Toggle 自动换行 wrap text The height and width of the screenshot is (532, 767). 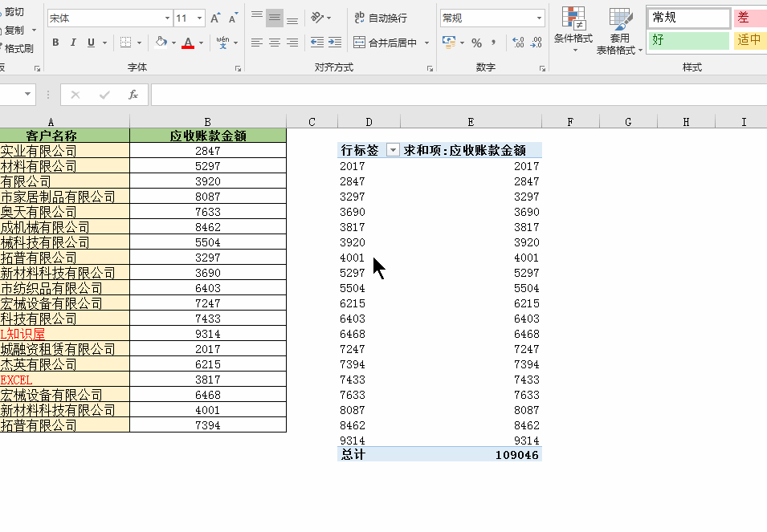pos(381,18)
